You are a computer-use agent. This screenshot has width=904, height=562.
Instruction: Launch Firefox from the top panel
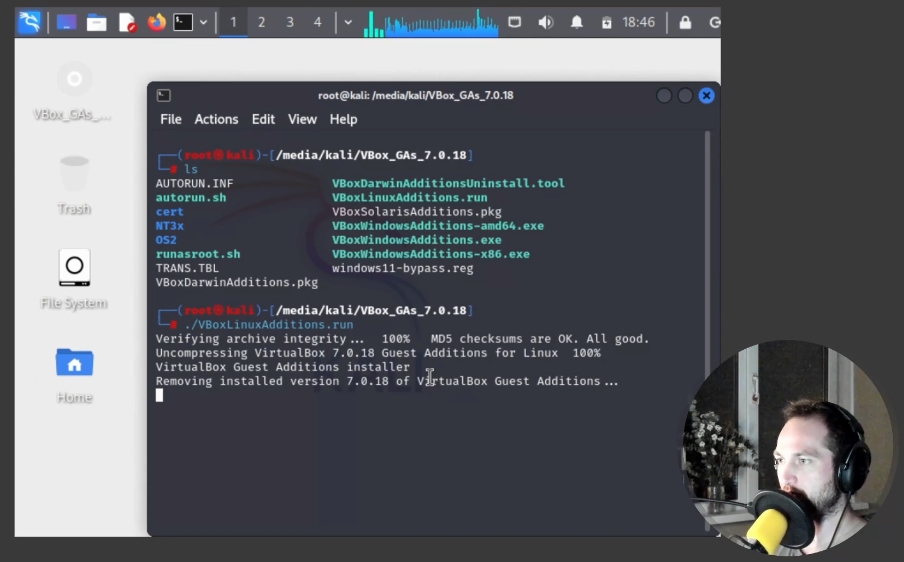[x=156, y=22]
